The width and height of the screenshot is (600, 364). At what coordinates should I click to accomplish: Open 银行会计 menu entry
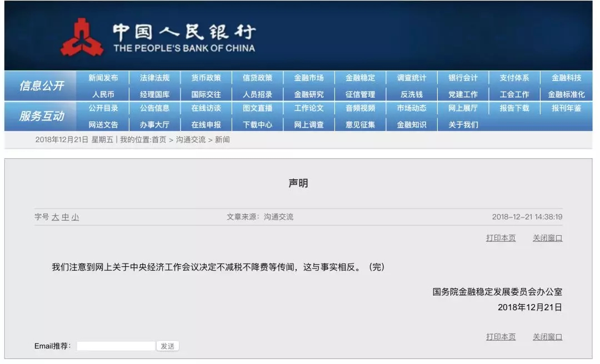coord(463,78)
